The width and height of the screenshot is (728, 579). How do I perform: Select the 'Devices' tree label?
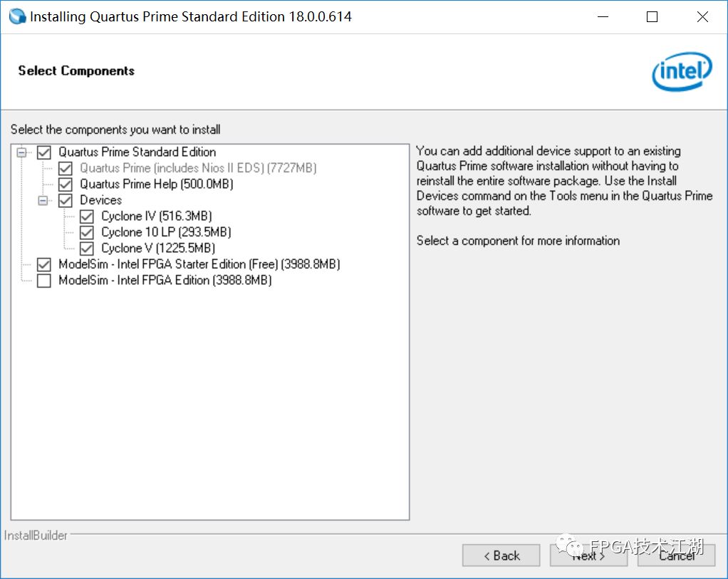(x=100, y=200)
